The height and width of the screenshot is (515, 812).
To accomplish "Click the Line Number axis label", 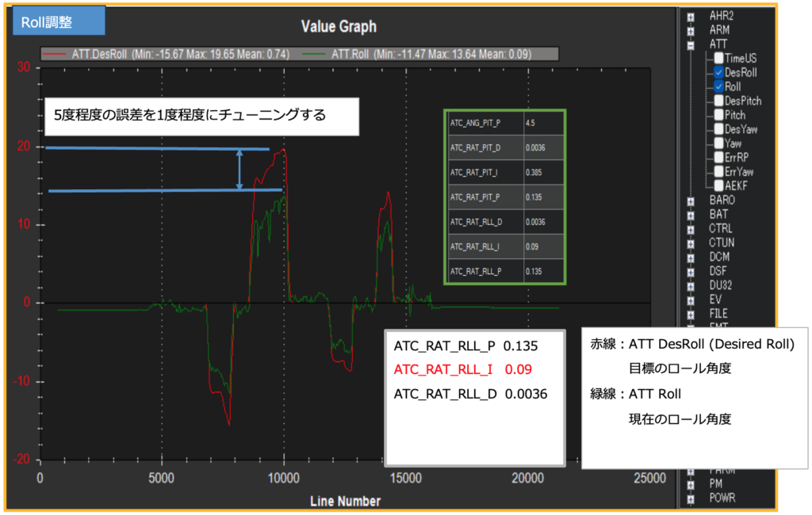I will tap(345, 501).
